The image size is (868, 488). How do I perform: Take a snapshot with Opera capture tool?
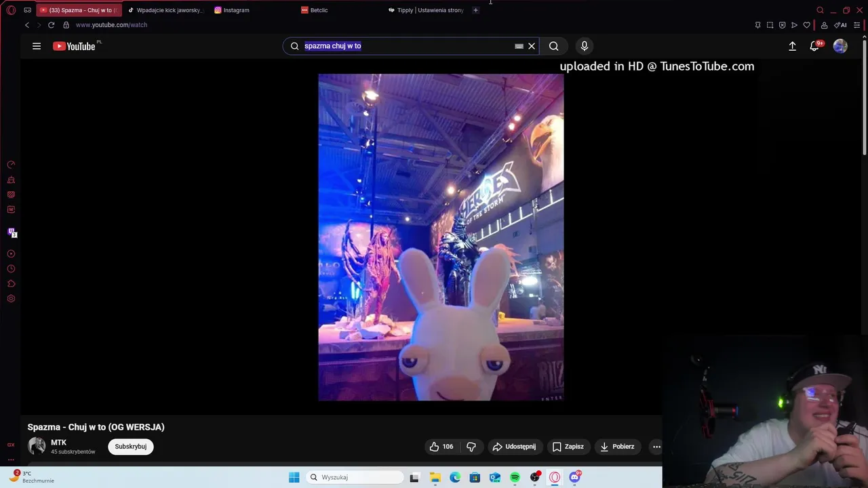pos(770,25)
